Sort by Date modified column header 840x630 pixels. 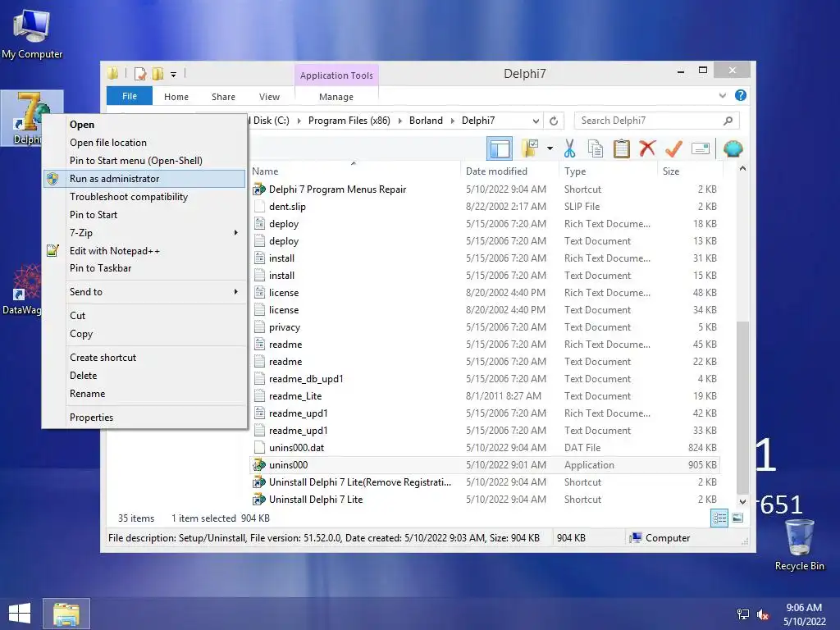[509, 171]
